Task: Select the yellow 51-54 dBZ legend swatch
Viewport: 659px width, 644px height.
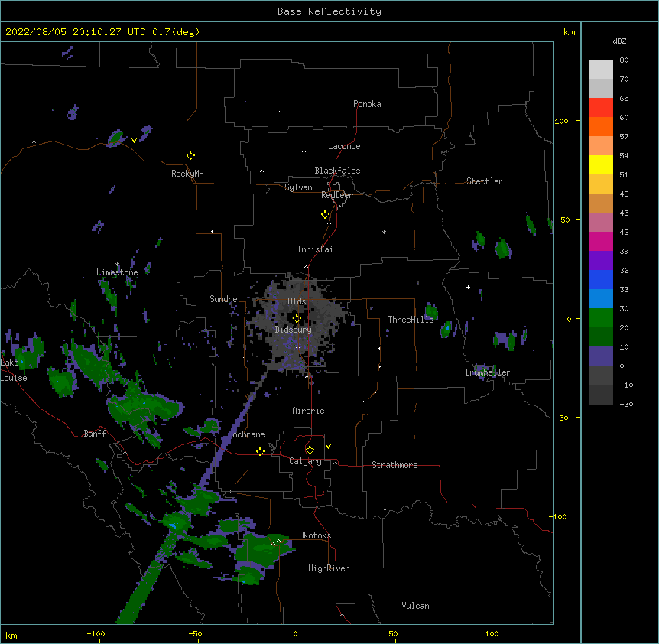Action: point(601,164)
